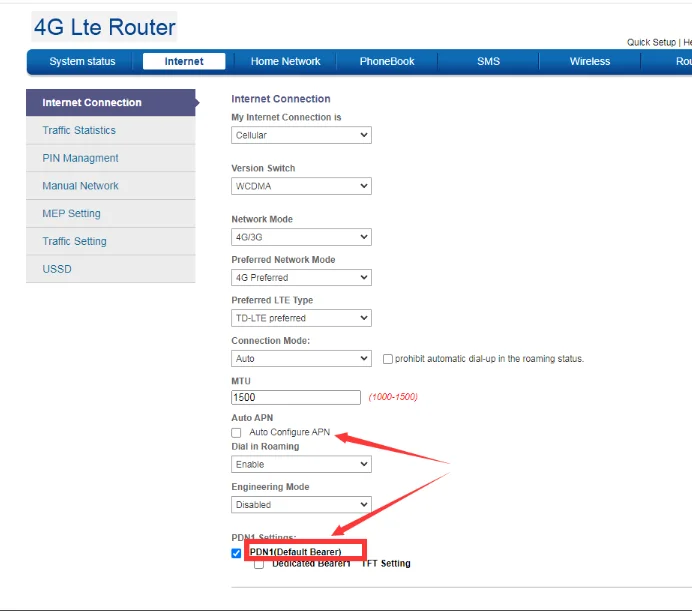The width and height of the screenshot is (692, 611).
Task: Enable the Auto Configure APN checkbox
Action: click(237, 432)
